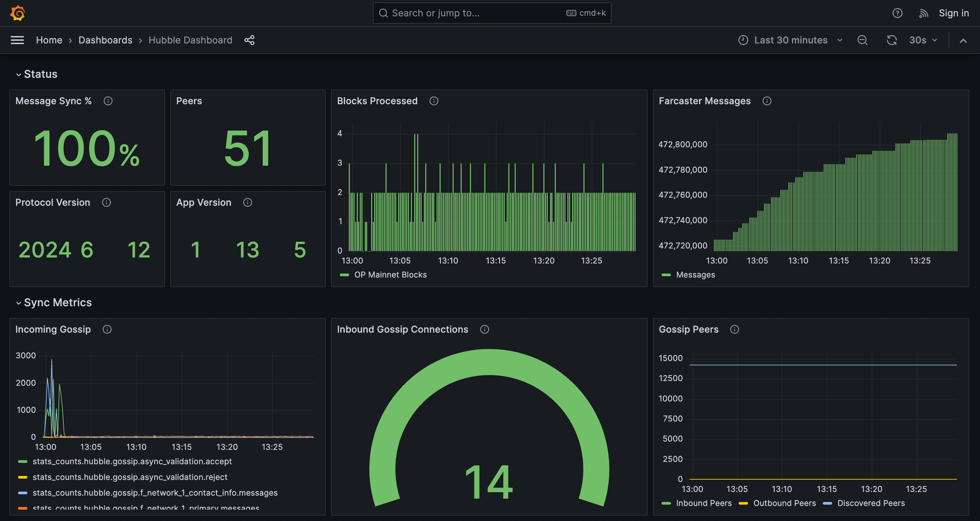Toggle the Outbound Peers legend series
980x521 pixels.
pyautogui.click(x=784, y=503)
